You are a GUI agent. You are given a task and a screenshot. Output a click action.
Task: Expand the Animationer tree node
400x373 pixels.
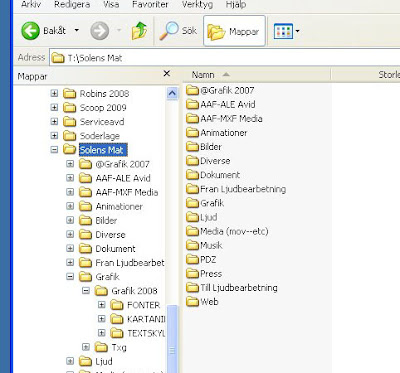tap(70, 206)
